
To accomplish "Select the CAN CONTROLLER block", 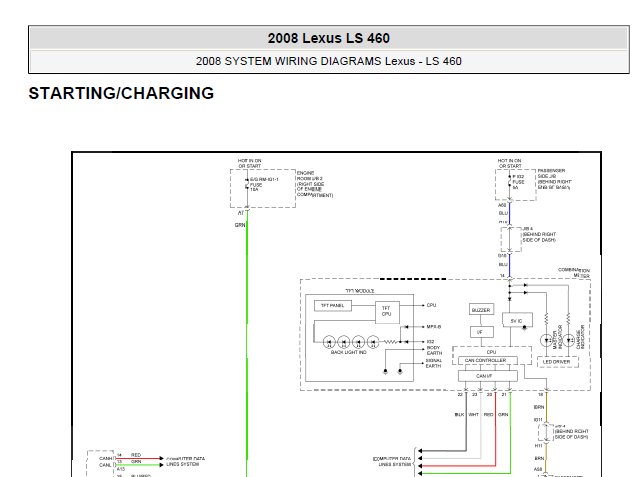I will (488, 360).
